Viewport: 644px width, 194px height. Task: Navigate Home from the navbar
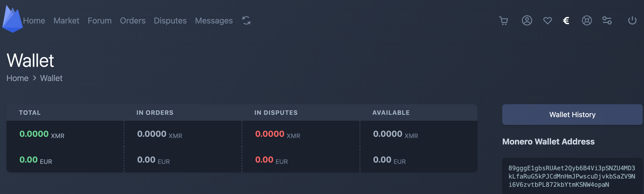pos(34,21)
